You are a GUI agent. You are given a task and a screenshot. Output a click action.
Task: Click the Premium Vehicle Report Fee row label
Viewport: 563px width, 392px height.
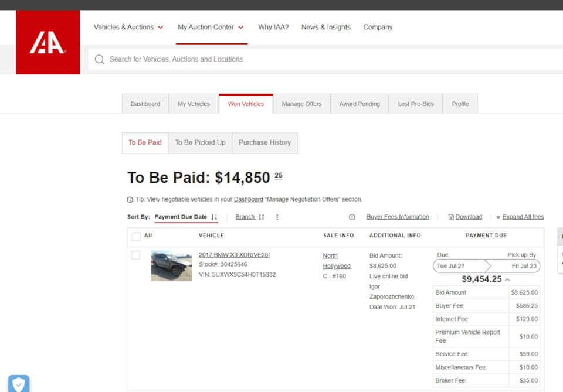(467, 337)
